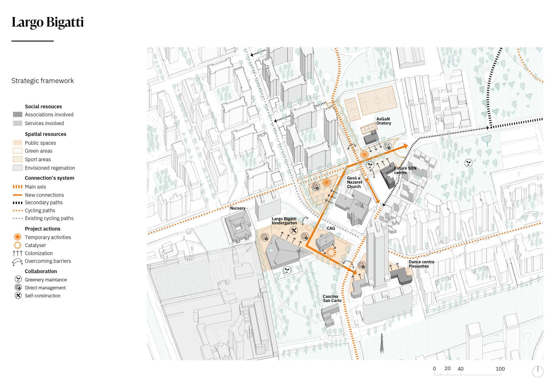The width and height of the screenshot is (555, 392).
Task: Click the Cascina San Carlo map label
Action: pos(332,298)
